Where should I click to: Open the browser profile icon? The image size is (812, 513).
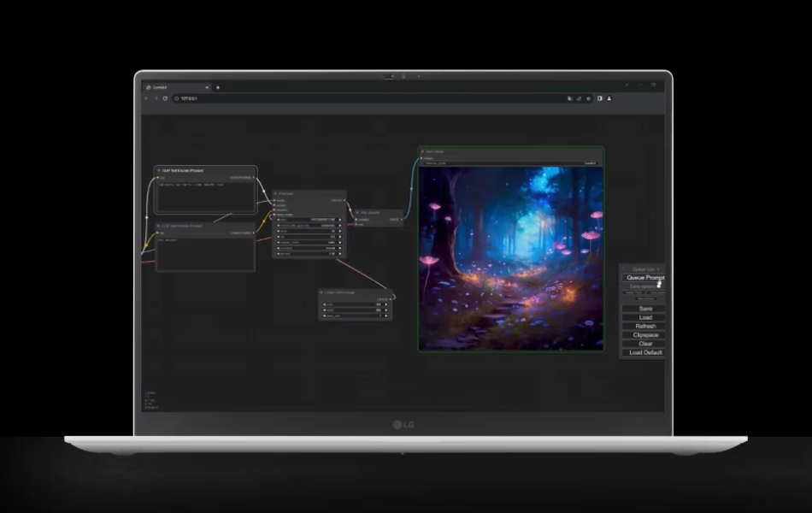click(x=609, y=98)
